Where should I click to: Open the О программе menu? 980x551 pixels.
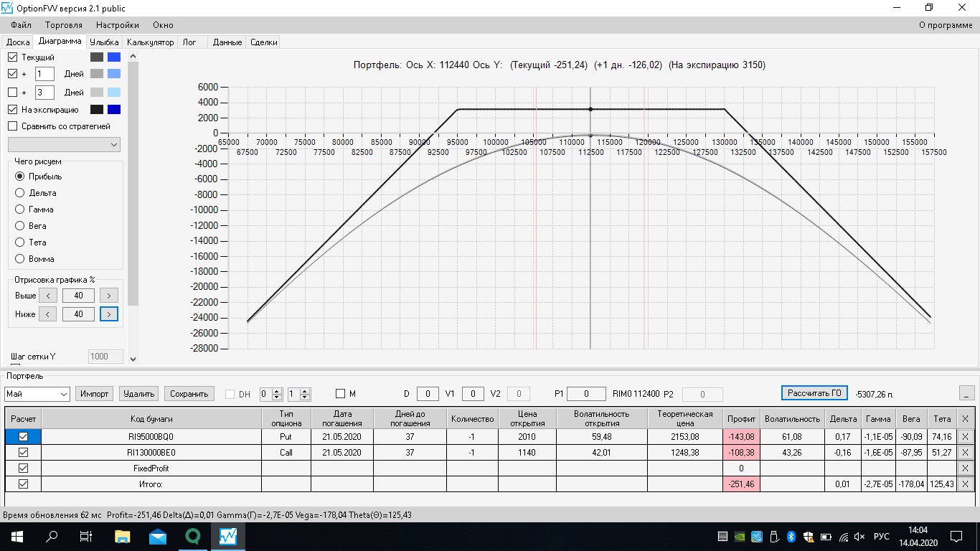946,25
